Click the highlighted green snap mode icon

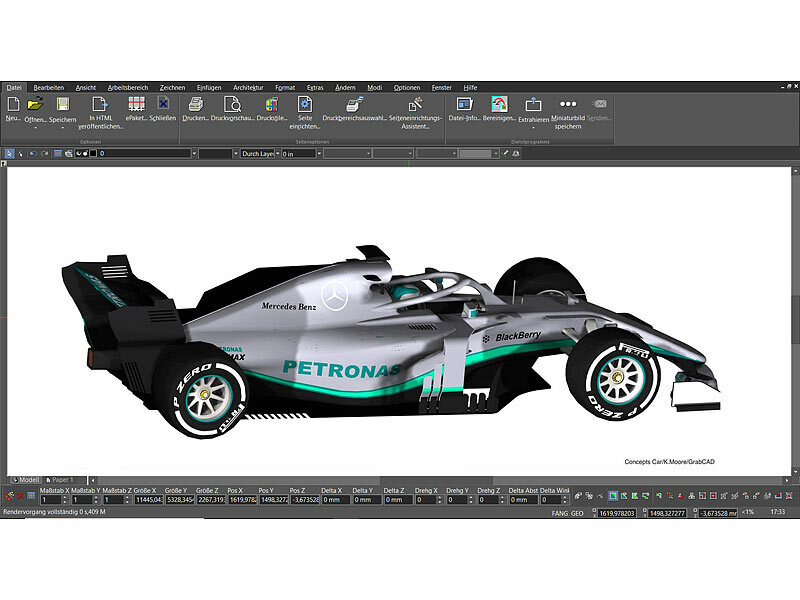[613, 495]
